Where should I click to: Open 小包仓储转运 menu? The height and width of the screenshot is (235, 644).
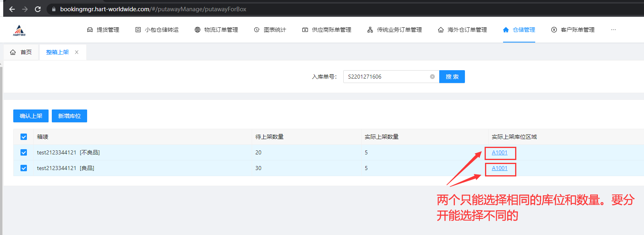[x=157, y=30]
